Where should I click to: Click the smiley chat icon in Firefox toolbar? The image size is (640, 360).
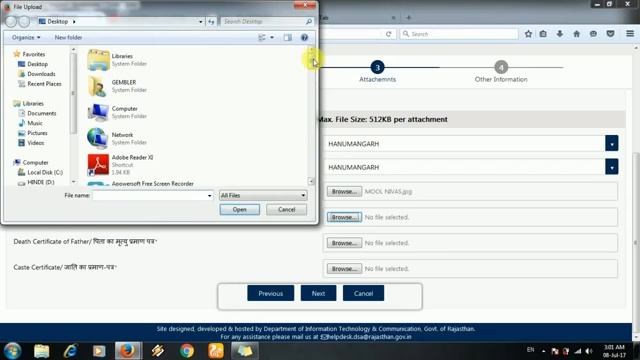[593, 34]
